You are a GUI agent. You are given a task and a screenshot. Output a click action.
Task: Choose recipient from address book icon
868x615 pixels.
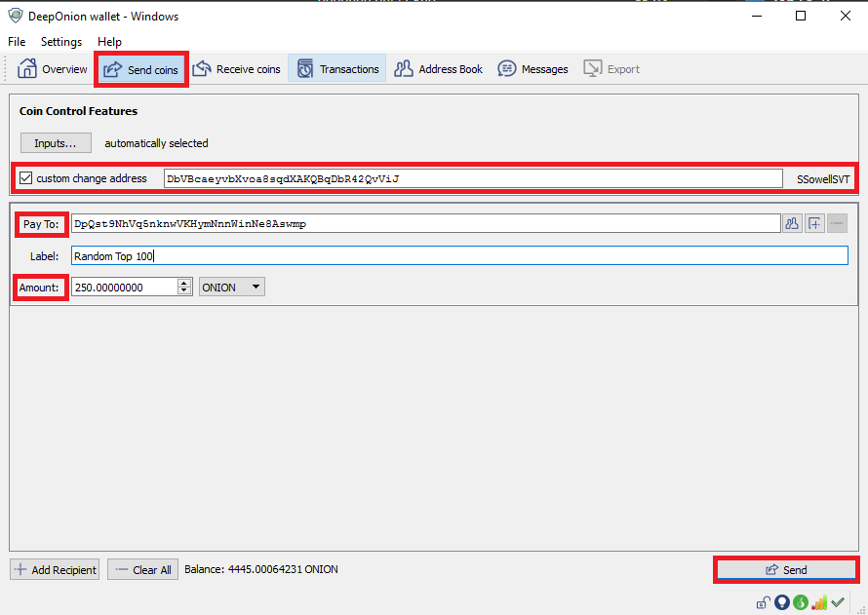point(792,224)
